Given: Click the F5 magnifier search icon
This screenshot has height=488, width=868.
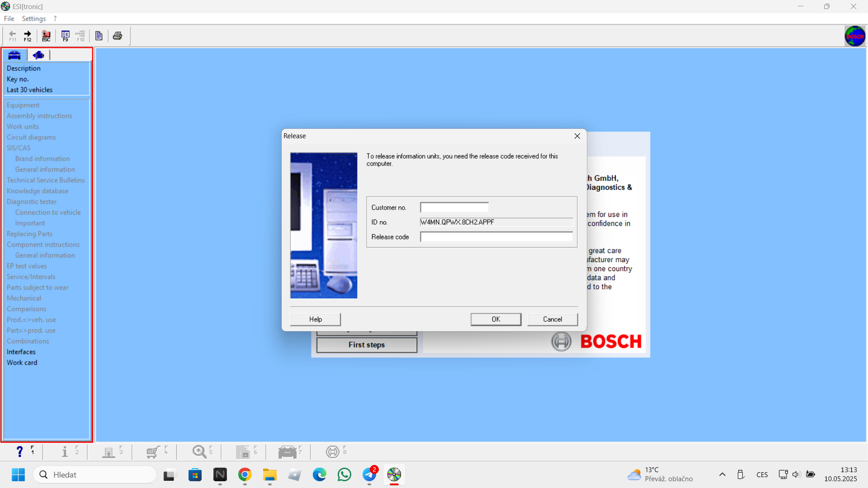Looking at the screenshot, I should pos(199,451).
